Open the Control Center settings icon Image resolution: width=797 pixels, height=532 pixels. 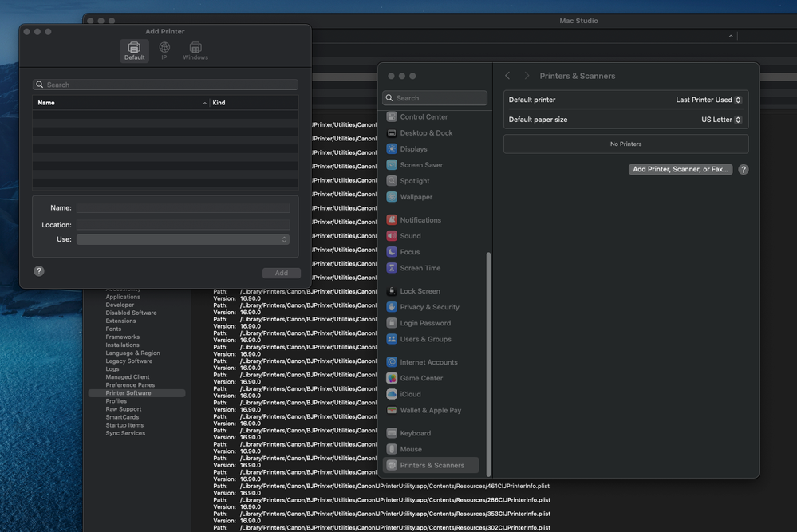click(x=392, y=117)
